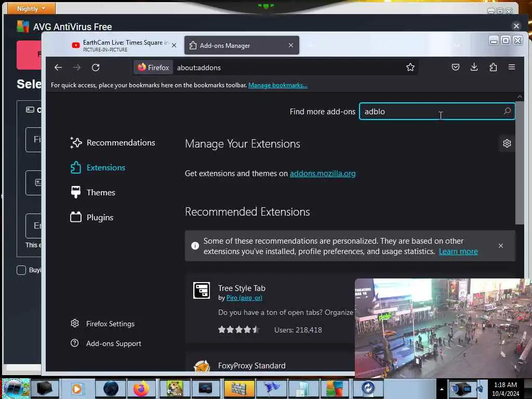
Task: Go back with the browser back arrow
Action: pos(58,68)
